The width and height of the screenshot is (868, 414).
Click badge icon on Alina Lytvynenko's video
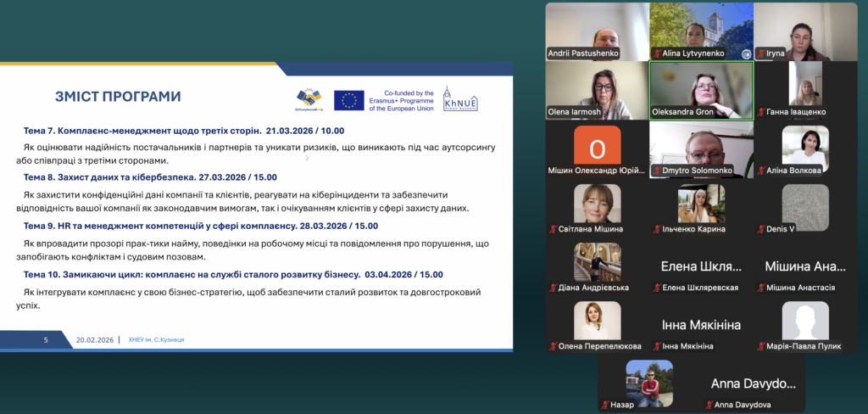click(746, 53)
